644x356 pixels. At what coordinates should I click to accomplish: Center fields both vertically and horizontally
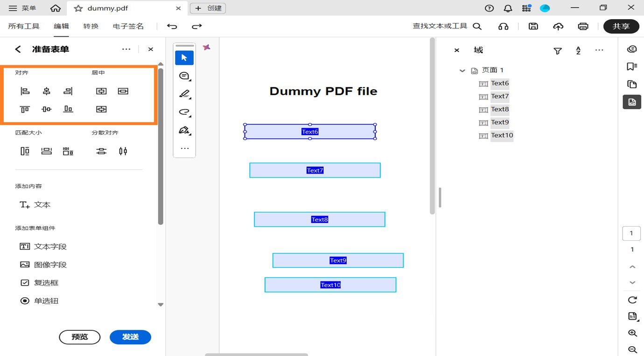pyautogui.click(x=101, y=109)
